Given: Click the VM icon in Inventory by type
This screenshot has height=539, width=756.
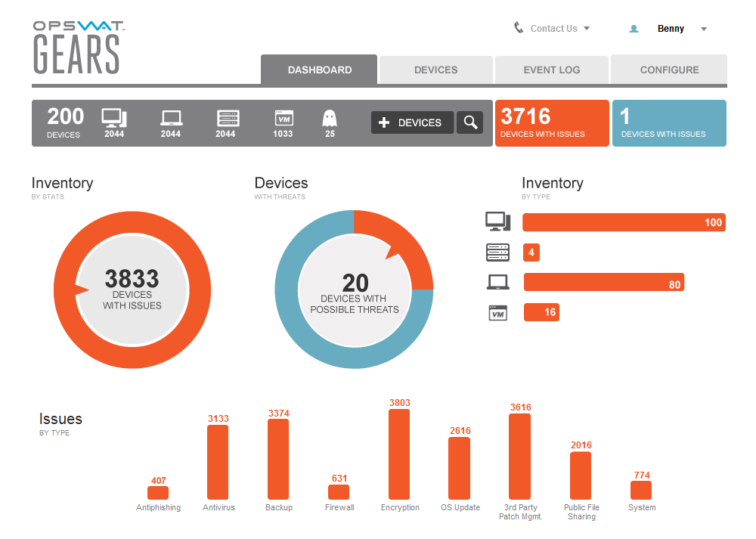Looking at the screenshot, I should 497,313.
